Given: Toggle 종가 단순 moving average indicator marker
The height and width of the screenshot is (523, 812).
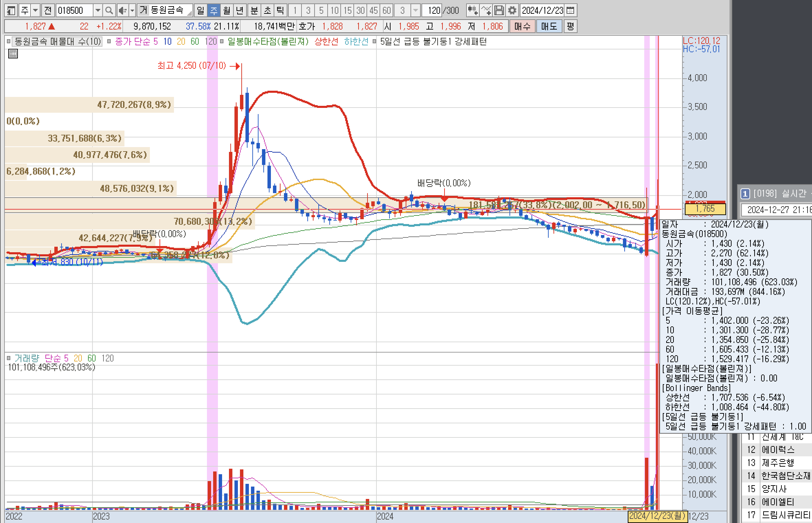Looking at the screenshot, I should (x=109, y=42).
